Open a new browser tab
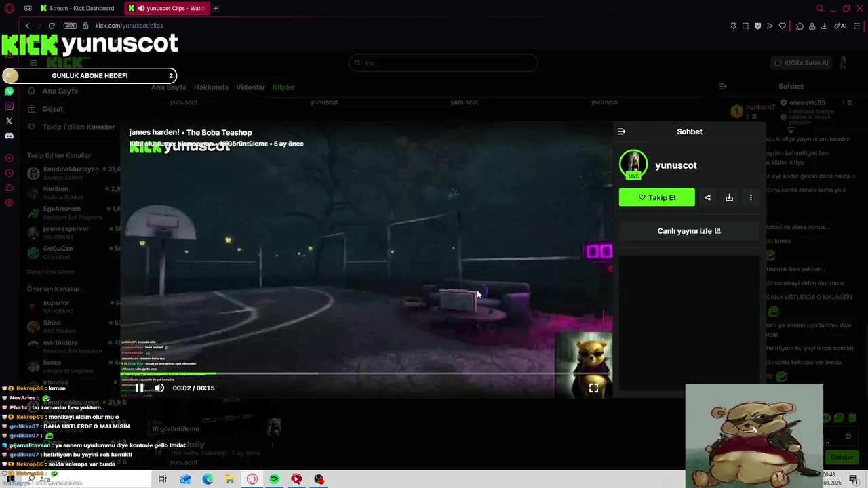Screen dimensions: 868x488 (216, 8)
